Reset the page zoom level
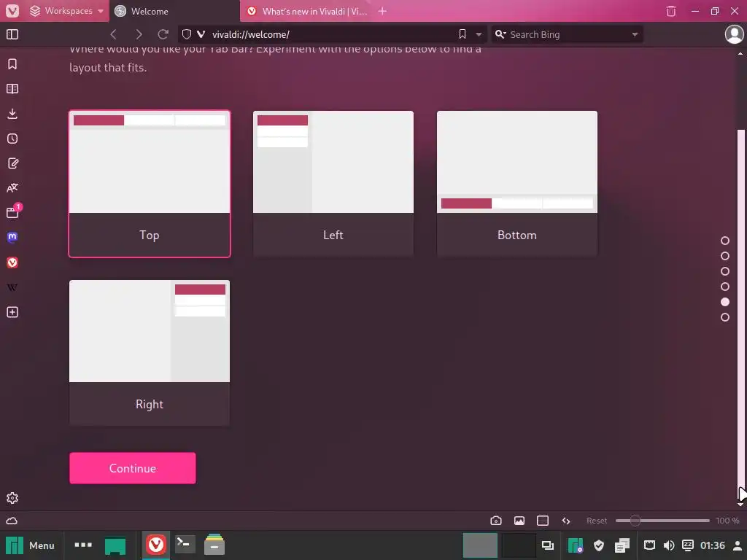 pos(597,521)
